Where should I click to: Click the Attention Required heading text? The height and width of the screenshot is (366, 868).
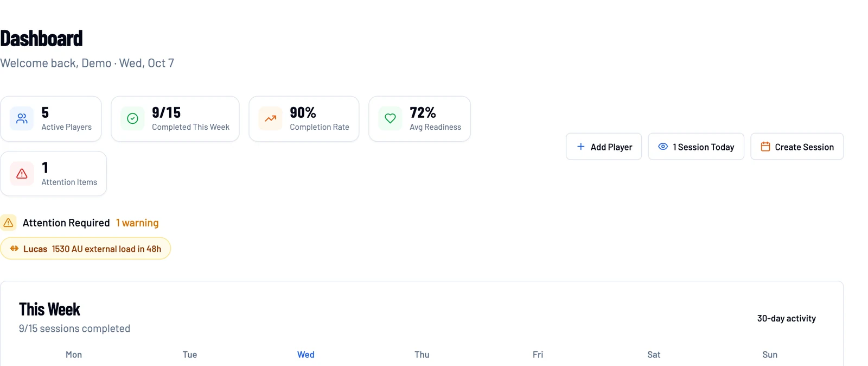[66, 223]
